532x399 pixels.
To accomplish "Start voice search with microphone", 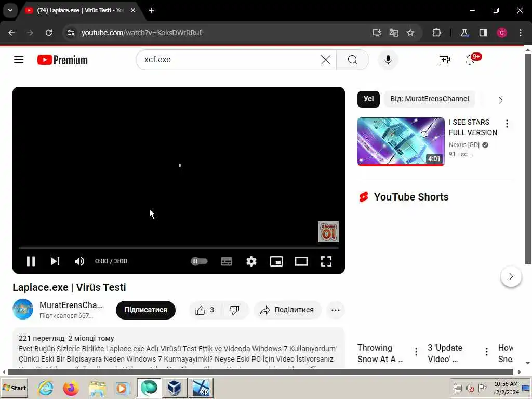I will [x=388, y=60].
